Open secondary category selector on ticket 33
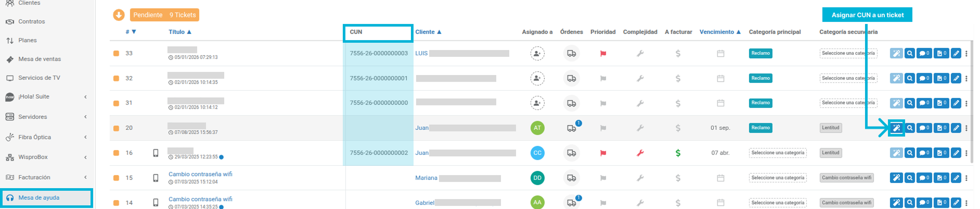 (x=848, y=53)
